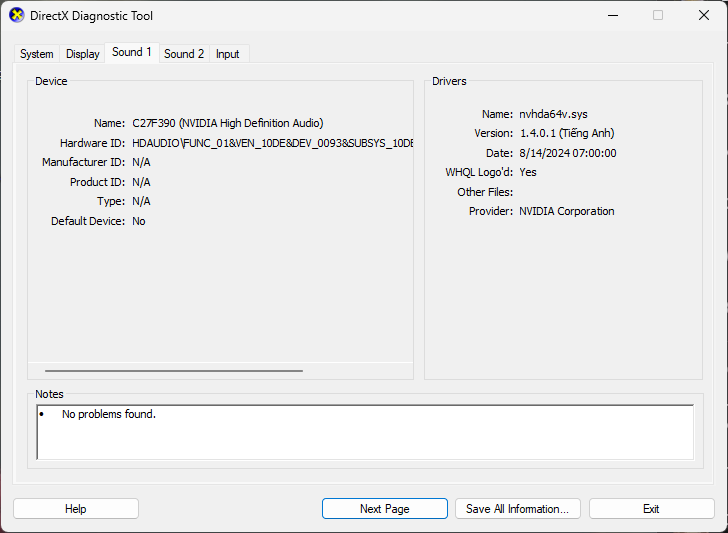
Task: Click the DirectX logo icon in title bar
Action: pyautogui.click(x=16, y=15)
